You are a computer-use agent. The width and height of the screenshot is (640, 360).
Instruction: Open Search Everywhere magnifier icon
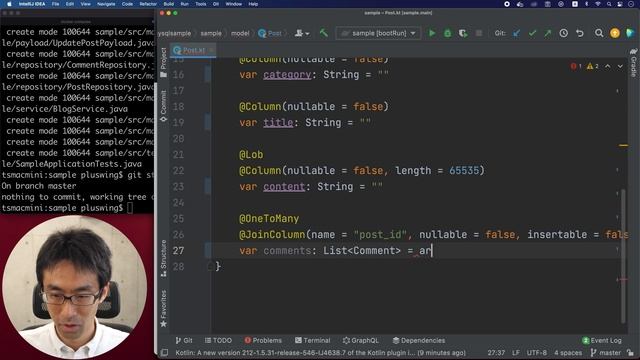599,33
